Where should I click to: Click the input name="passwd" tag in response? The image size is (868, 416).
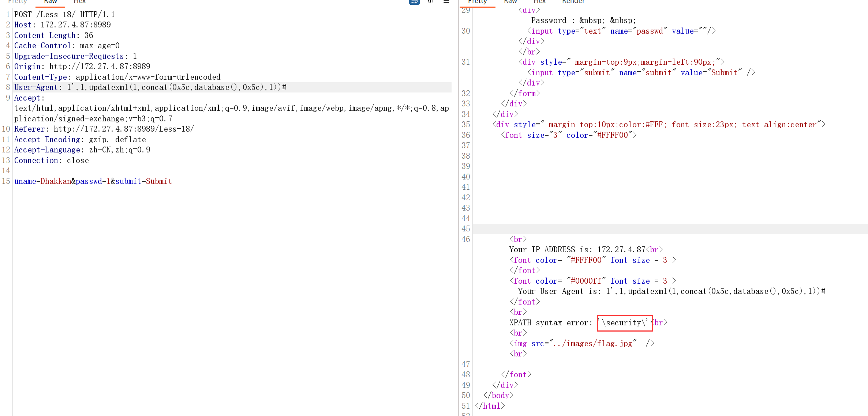pos(621,31)
